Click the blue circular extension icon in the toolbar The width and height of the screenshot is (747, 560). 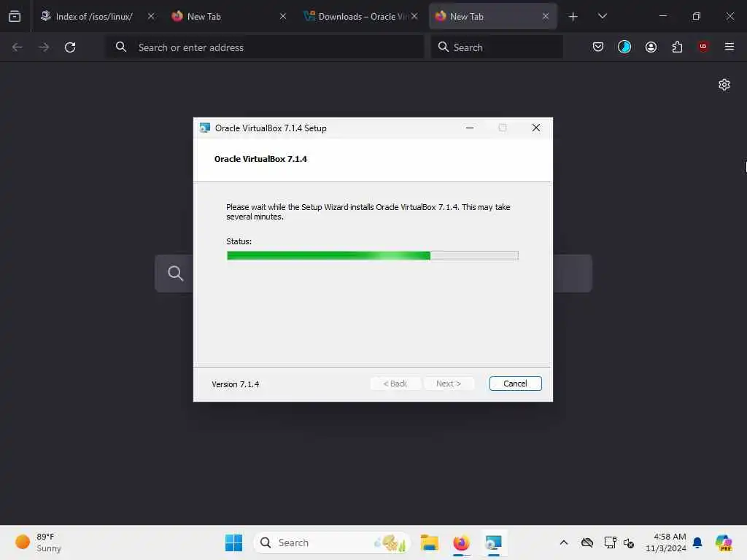(x=624, y=47)
